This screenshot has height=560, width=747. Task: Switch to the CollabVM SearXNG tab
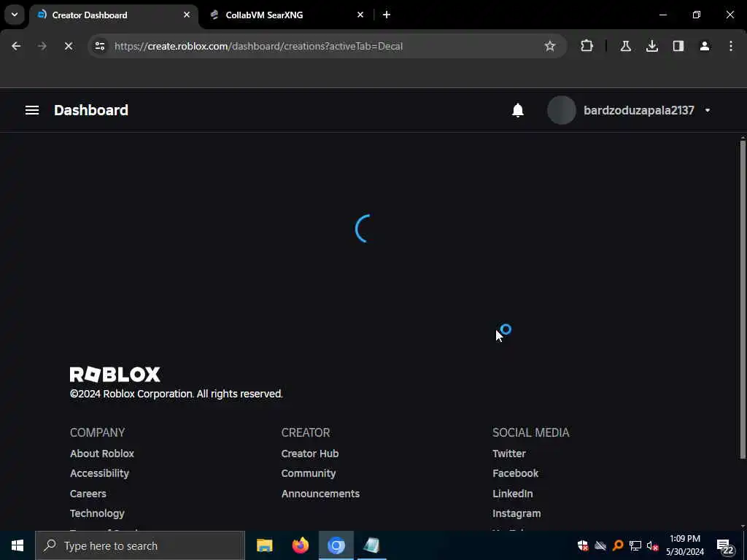click(x=286, y=15)
